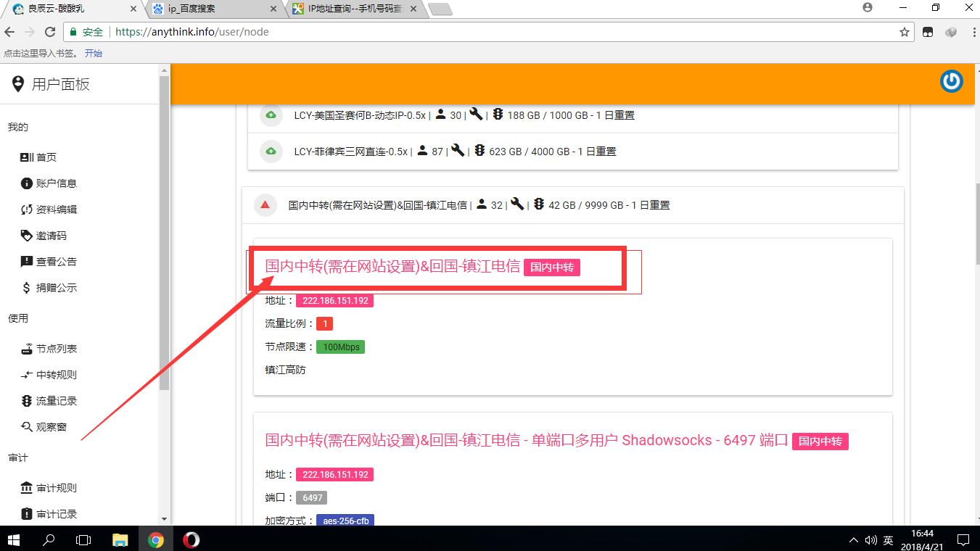The height and width of the screenshot is (551, 980).
Task: Click the bookmark star icon in address bar
Action: 904,32
